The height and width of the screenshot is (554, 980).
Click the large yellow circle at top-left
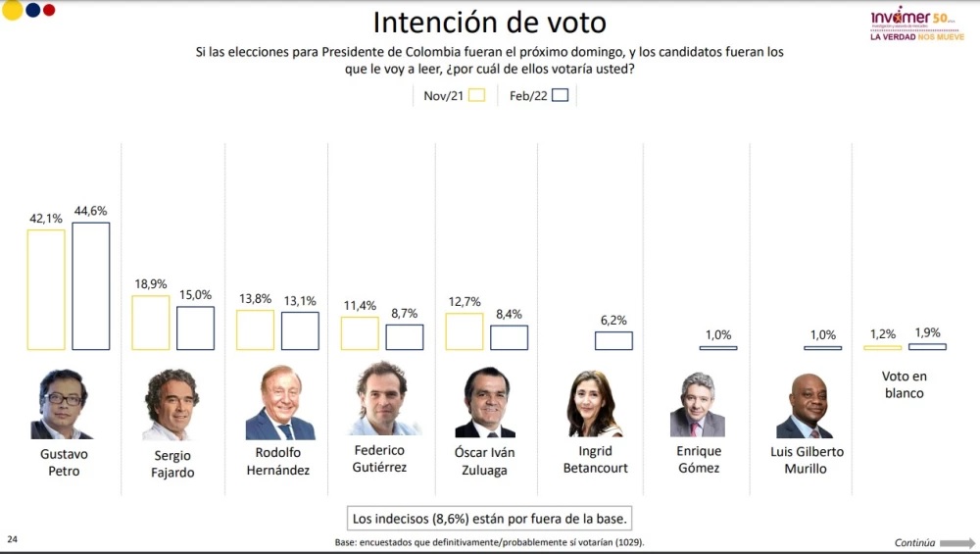(13, 10)
